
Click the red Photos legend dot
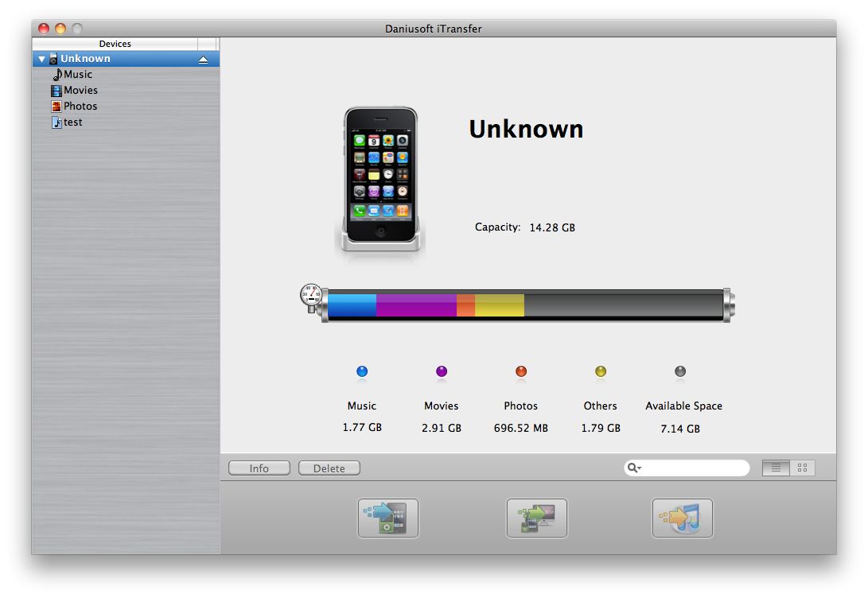click(521, 371)
